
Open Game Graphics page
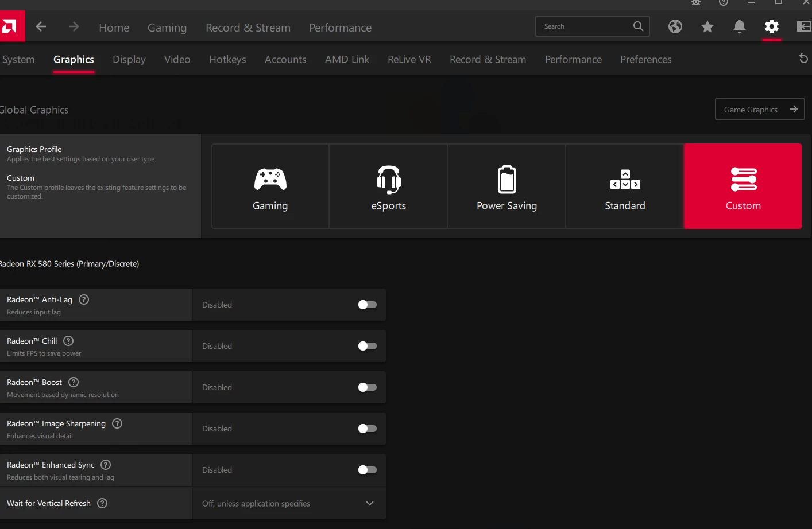tap(760, 109)
